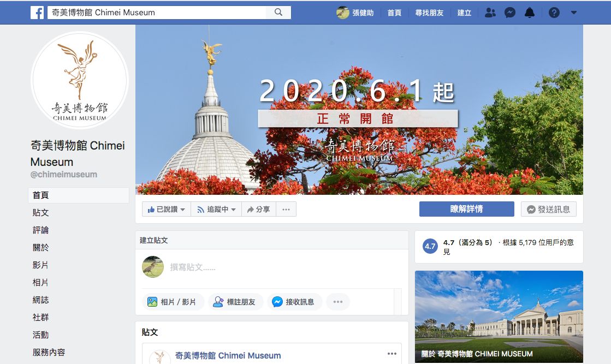Focus the Facebook search input field
The height and width of the screenshot is (364, 611).
tap(157, 13)
